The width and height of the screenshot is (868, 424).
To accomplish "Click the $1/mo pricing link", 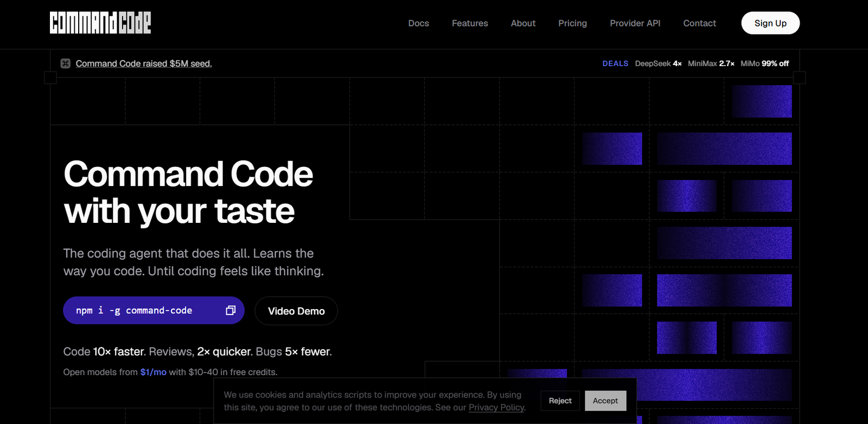I will tap(153, 372).
